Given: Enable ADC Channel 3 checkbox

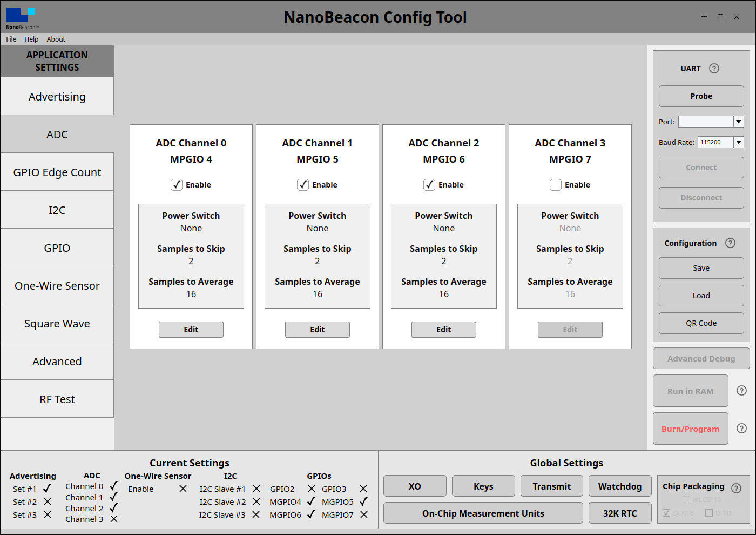Looking at the screenshot, I should [556, 185].
